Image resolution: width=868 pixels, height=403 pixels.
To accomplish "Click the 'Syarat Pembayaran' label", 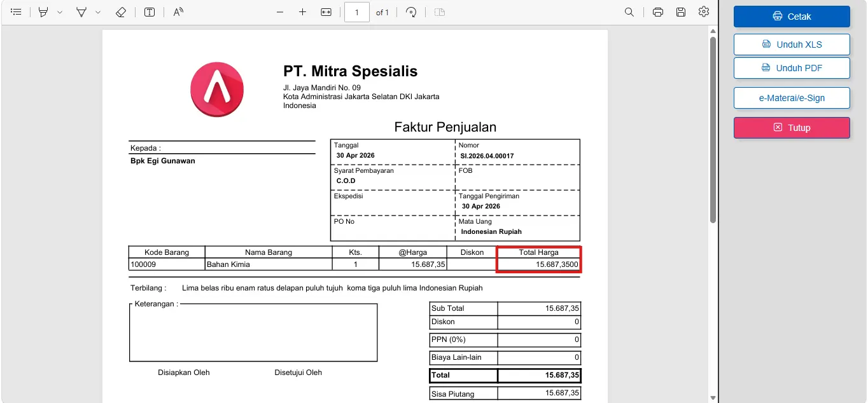I will 364,171.
